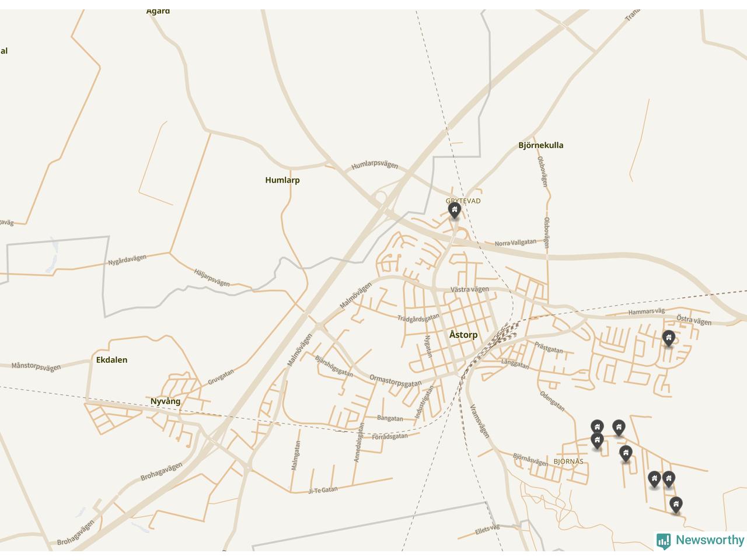747x560 pixels.
Task: Click the Brohagavägen label near Nyvång
Action: point(161,471)
